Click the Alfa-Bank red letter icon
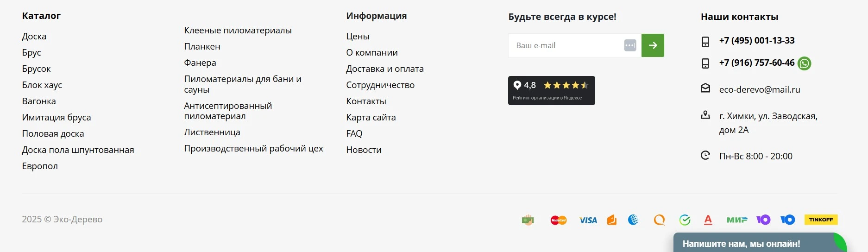The image size is (868, 252). tap(708, 220)
